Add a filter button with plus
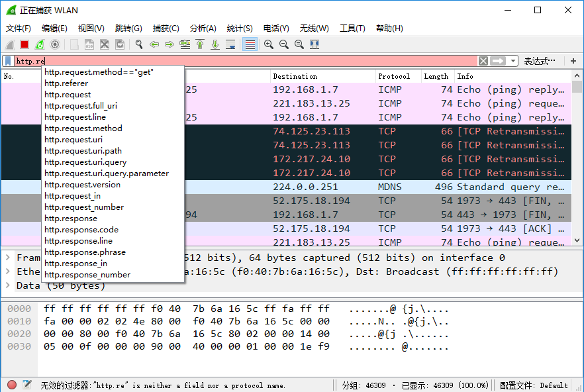The width and height of the screenshot is (584, 392). (x=573, y=61)
